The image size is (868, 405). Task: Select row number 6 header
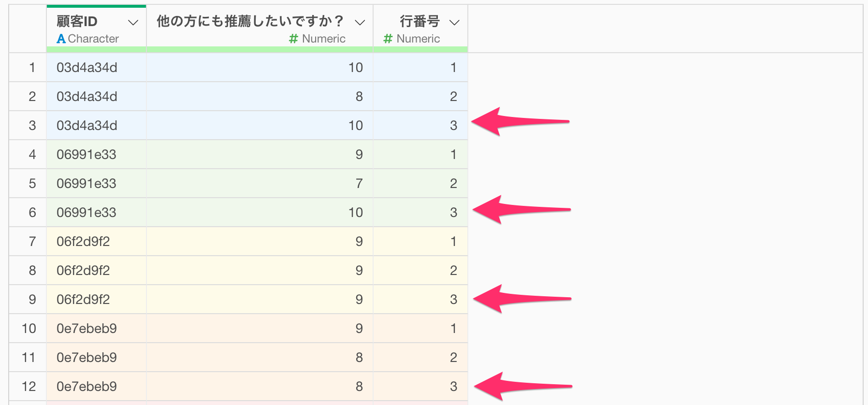tap(32, 213)
